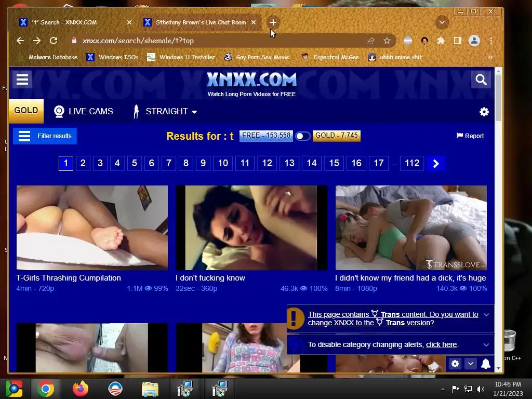
Task: Click the scrollbar down arrow
Action: click(x=498, y=368)
